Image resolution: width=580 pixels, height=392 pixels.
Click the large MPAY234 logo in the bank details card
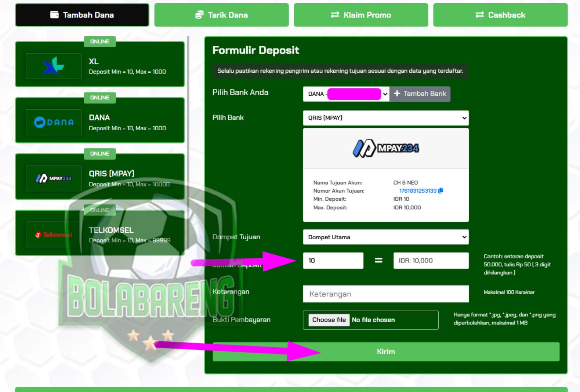(x=386, y=148)
